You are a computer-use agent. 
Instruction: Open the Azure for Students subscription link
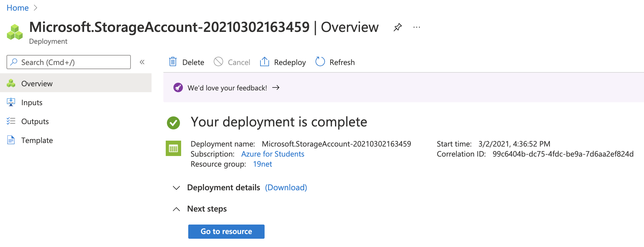(x=273, y=154)
